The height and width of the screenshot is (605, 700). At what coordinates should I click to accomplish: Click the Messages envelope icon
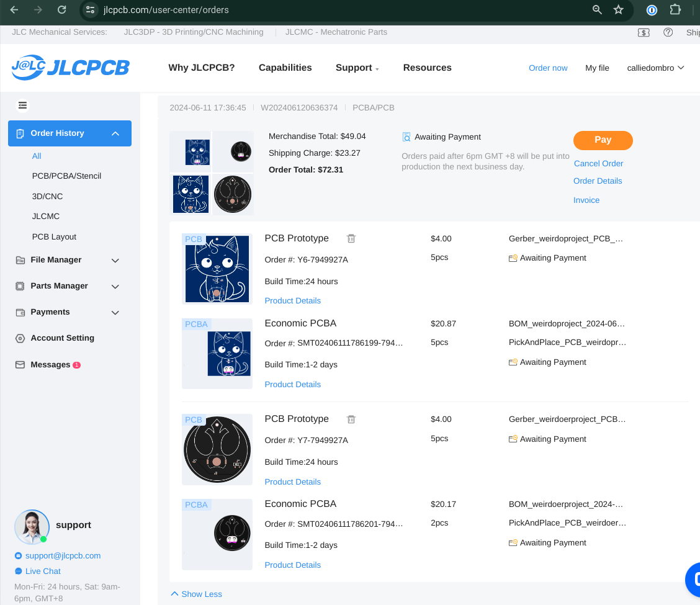point(20,365)
